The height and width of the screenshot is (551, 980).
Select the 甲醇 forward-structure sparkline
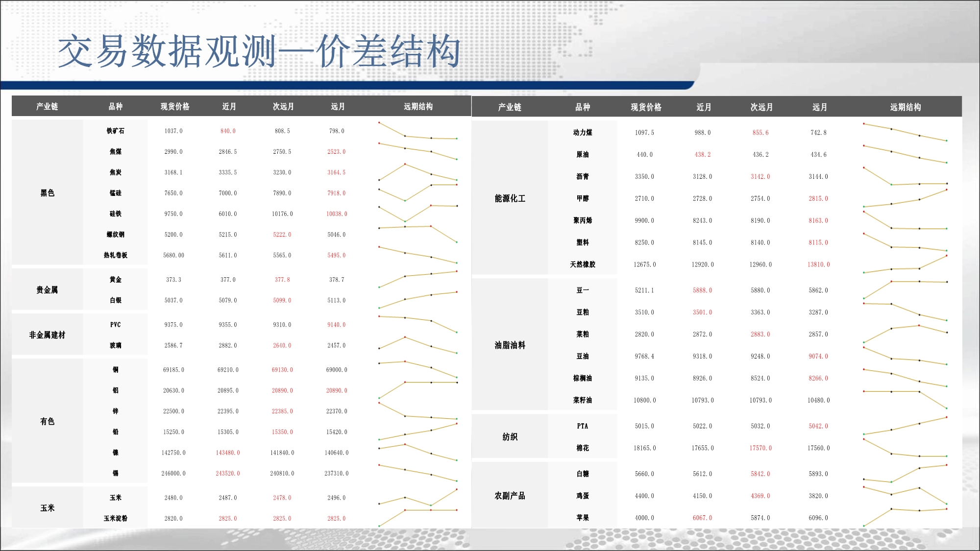905,198
